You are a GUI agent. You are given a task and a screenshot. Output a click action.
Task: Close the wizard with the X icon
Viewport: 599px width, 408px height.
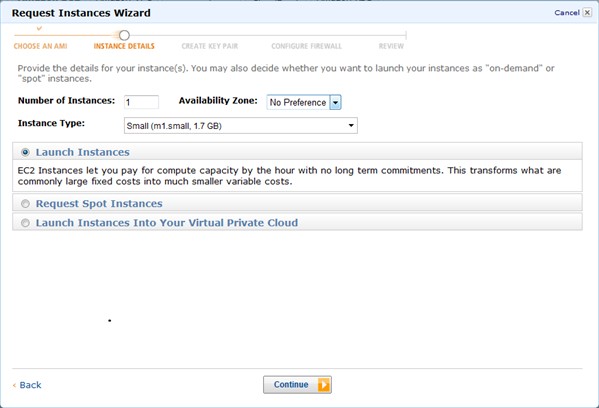click(587, 13)
